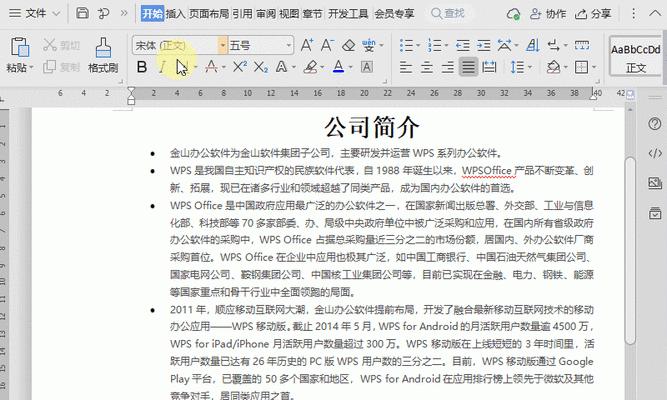
Task: Save the document with the floppy disk icon
Action: pos(82,13)
